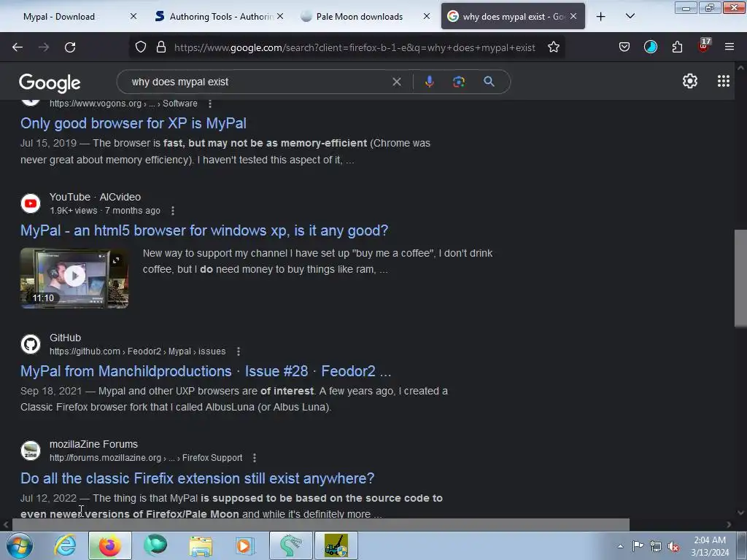Close the Authoring Tools tab
The height and width of the screenshot is (560, 747).
click(280, 17)
